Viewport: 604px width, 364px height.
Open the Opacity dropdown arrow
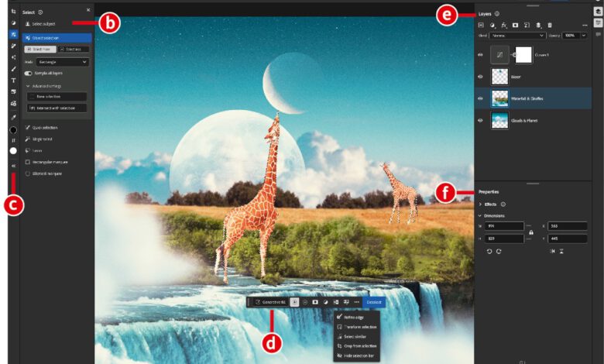tap(584, 36)
